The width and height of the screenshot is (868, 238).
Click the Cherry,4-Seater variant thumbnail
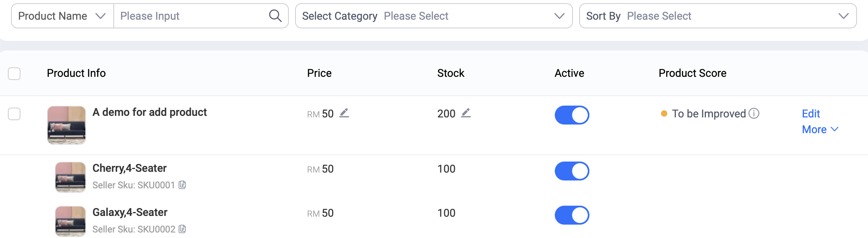(x=70, y=177)
